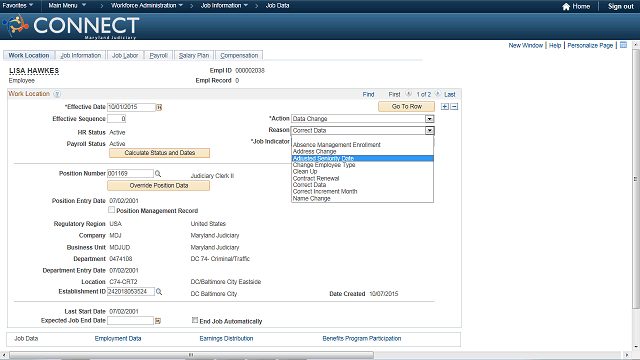Expand Workforce Administration breadcrumb menu
This screenshot has width=640, height=360.
(x=147, y=6)
